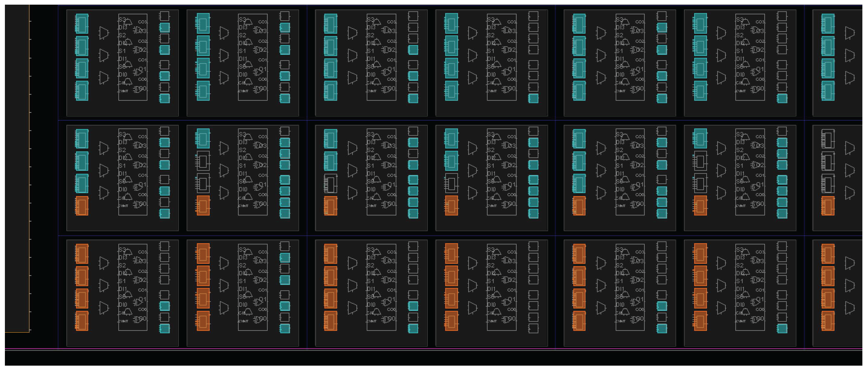Select top empty flip-flop in bottom-row fourth slice
Image resolution: width=868 pixels, height=372 pixels.
533,246
